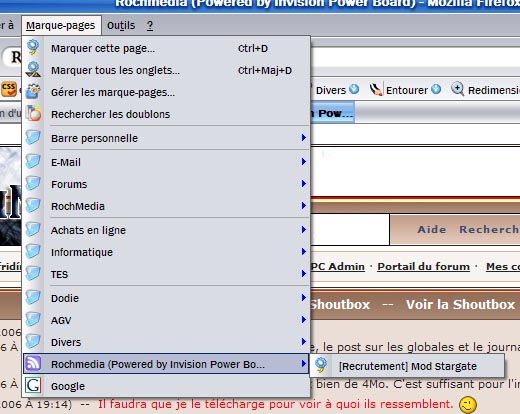The height and width of the screenshot is (414, 520).
Task: Click the Voir la Shoutbox link
Action: 460,304
